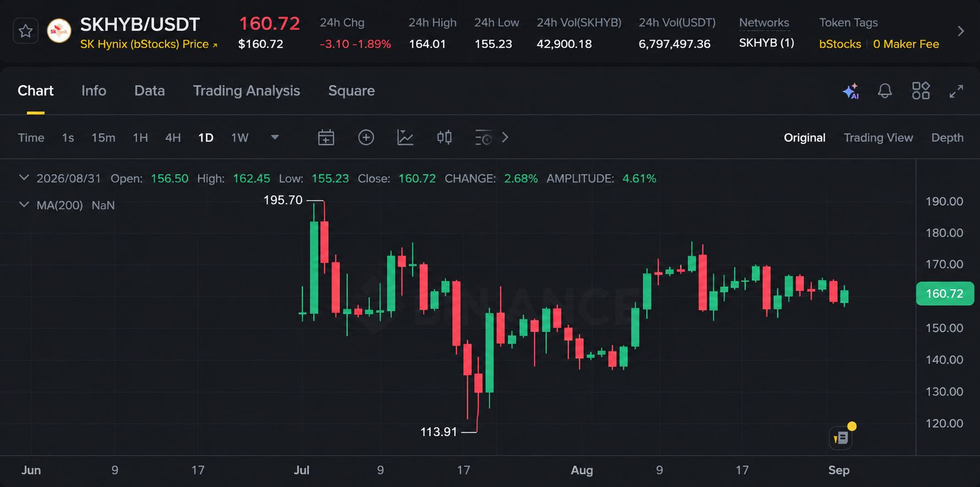Add indicator with plus circle icon

366,137
